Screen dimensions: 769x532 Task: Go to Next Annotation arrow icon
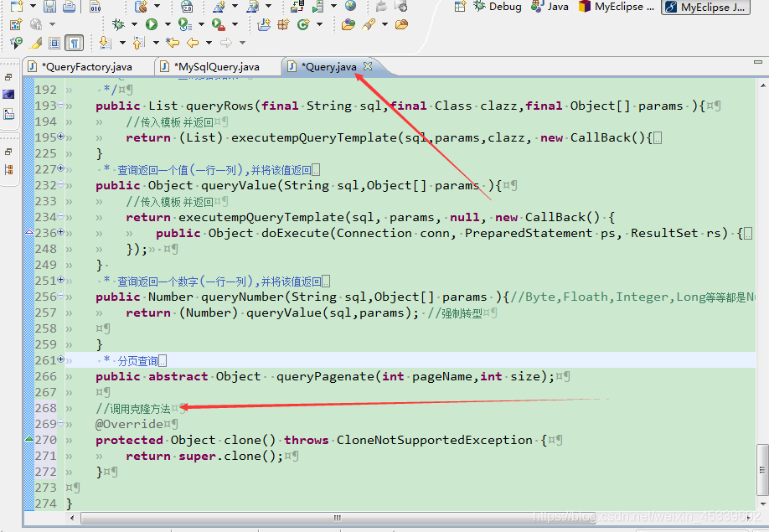pos(105,44)
